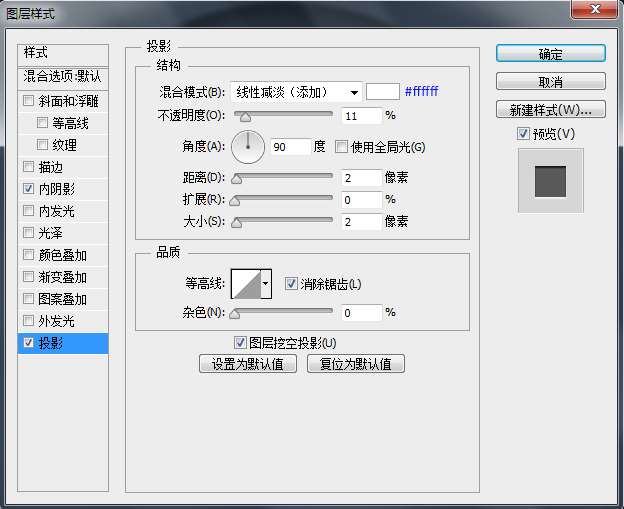Click the 新建样式(W)... button
624x509 pixels.
click(551, 109)
